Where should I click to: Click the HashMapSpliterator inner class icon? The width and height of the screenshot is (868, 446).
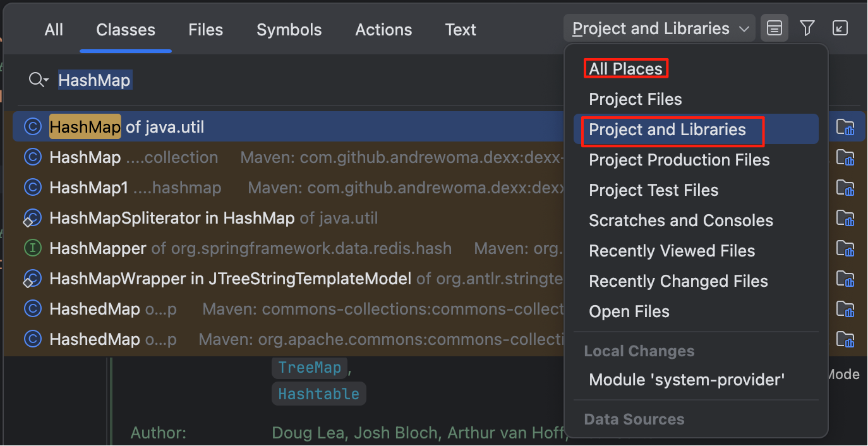[x=32, y=219]
